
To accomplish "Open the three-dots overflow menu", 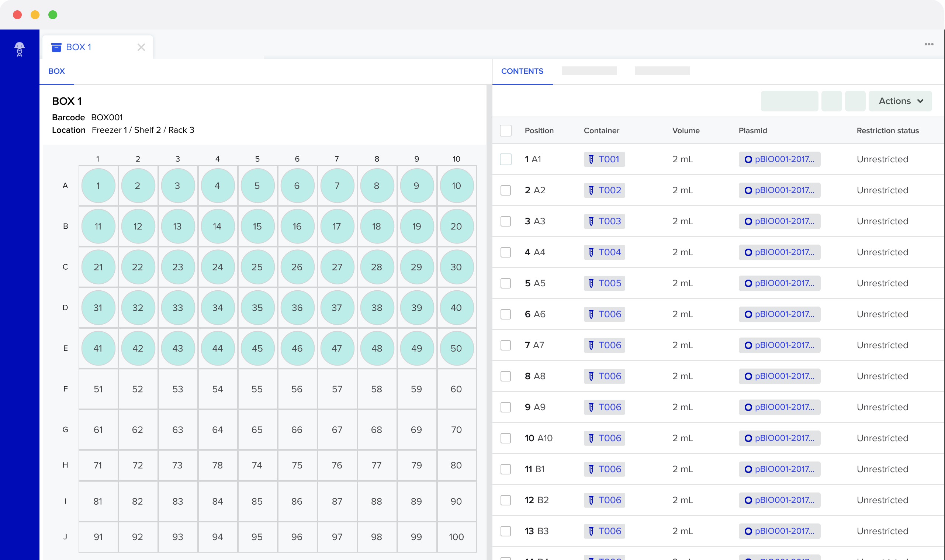I will click(929, 44).
